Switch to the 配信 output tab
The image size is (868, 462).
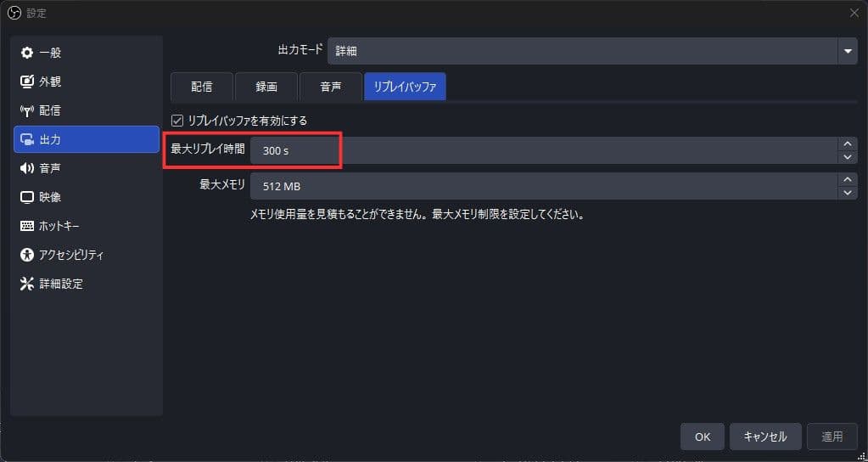click(x=201, y=87)
